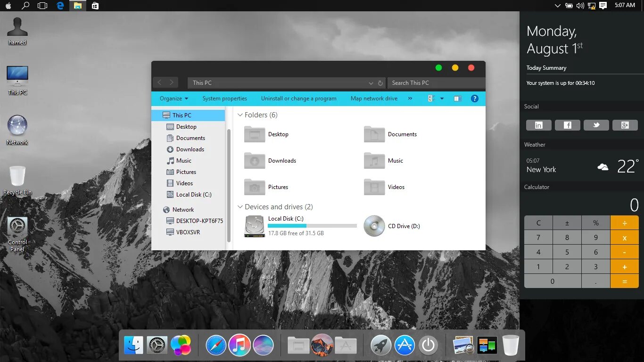
Task: Open Twitter social button
Action: [596, 125]
